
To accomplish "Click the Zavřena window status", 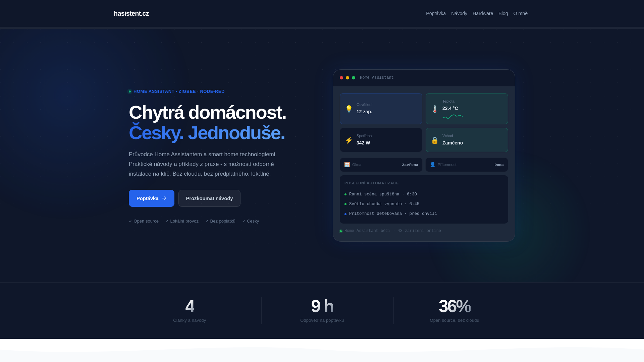I will click(410, 165).
